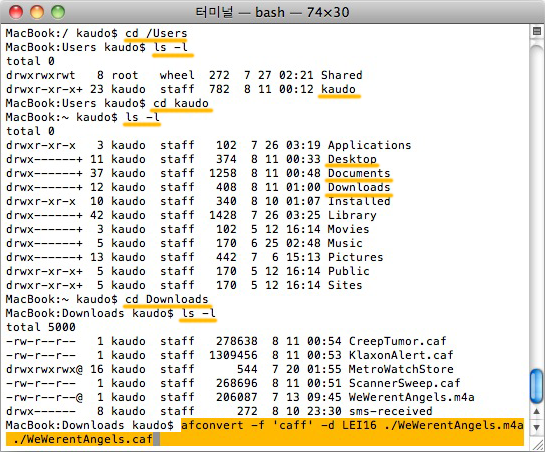Click the 'Shared' directory name
Image resolution: width=545 pixels, height=452 pixels.
(x=341, y=75)
